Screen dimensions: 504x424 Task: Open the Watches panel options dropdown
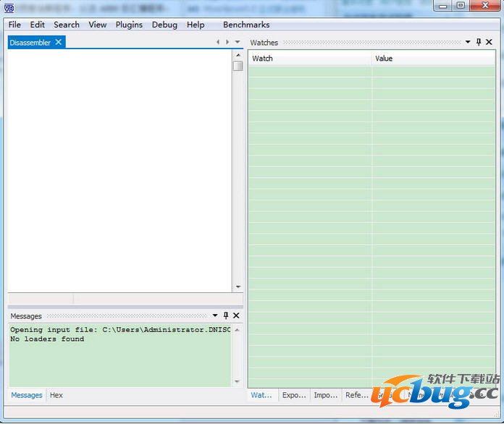point(469,42)
